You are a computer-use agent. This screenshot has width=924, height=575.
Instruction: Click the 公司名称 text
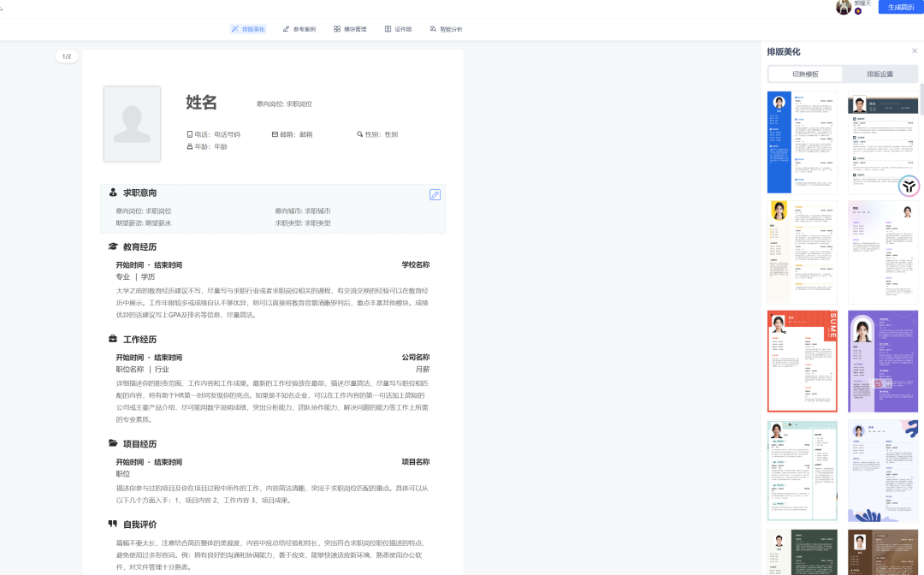[x=416, y=358]
